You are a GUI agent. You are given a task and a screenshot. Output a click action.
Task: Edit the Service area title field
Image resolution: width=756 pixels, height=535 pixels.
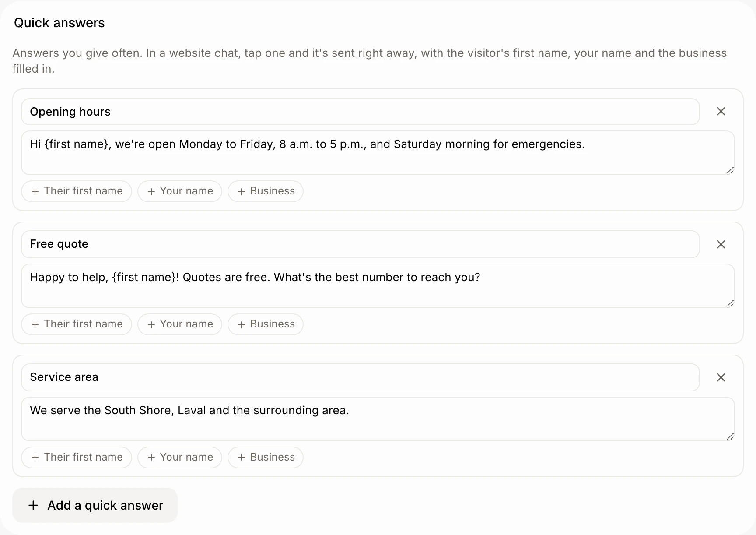point(360,377)
